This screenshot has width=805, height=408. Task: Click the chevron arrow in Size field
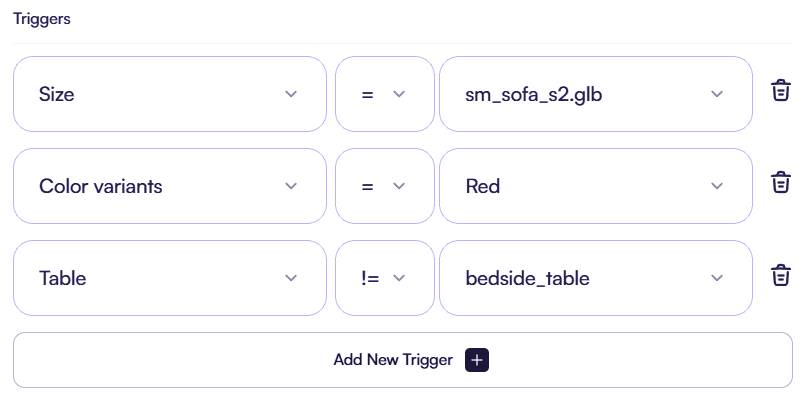[291, 94]
